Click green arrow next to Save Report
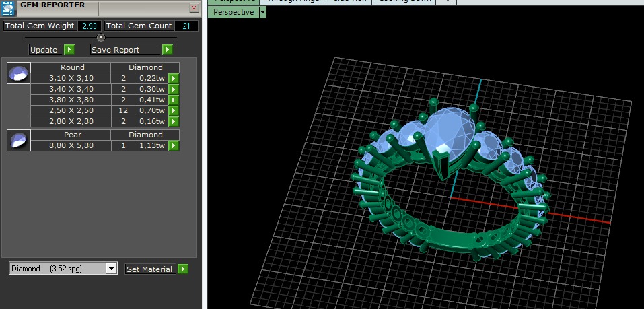Image resolution: width=644 pixels, height=309 pixels. coord(167,50)
